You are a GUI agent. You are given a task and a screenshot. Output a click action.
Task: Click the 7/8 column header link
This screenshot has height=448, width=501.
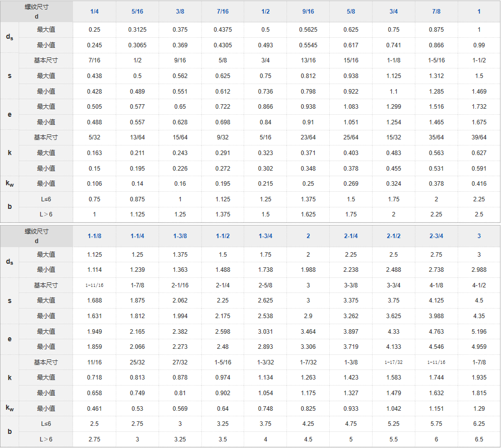(437, 12)
